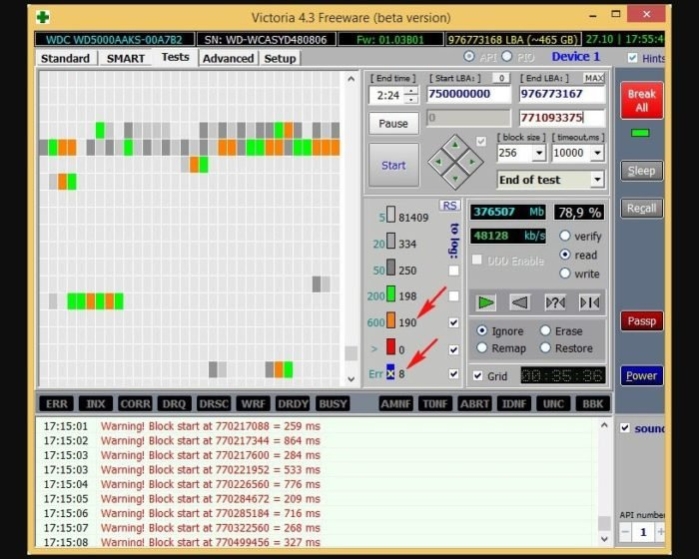Open the End of test dropdown
This screenshot has height=559, width=699.
tap(597, 180)
